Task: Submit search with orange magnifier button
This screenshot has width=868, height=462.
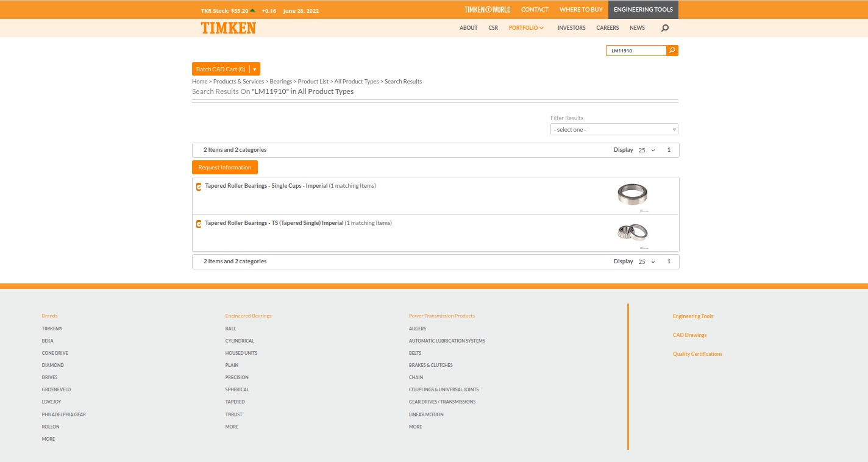Action: click(672, 51)
